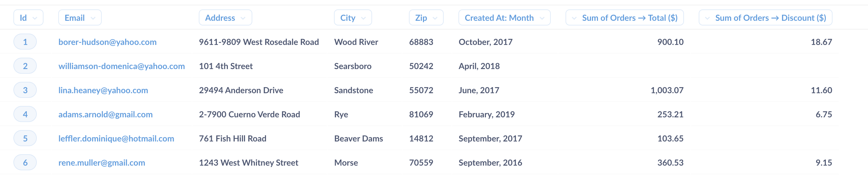Click williamson-domenica@yahoo.com email link

click(x=122, y=66)
